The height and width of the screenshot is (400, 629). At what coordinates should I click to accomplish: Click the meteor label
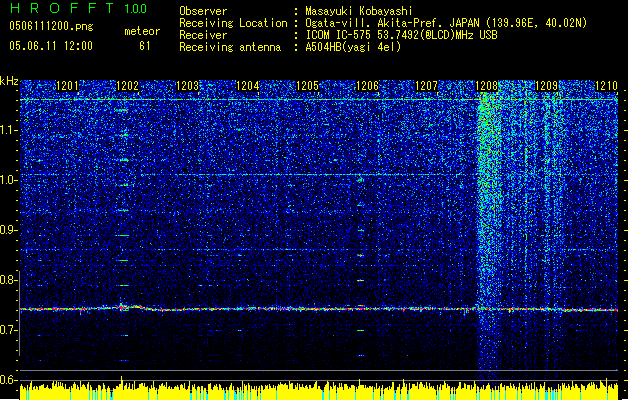(142, 31)
